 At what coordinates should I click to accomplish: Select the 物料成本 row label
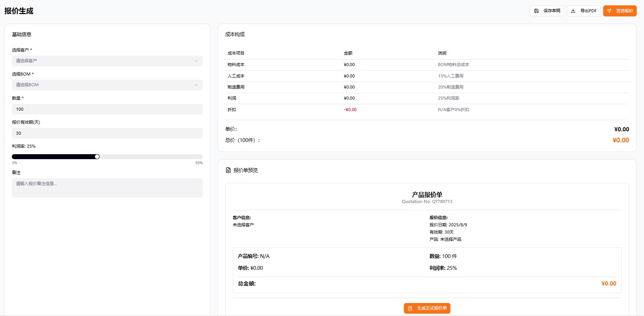click(x=236, y=65)
